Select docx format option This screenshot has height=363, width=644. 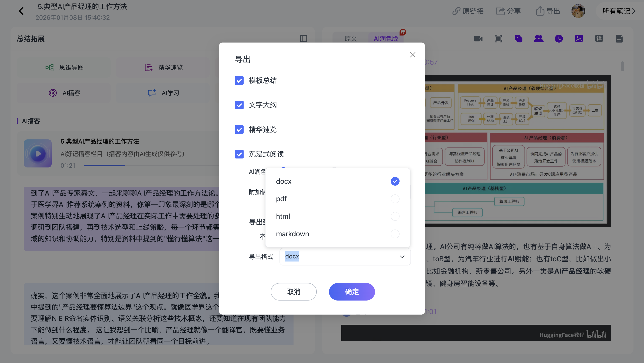[338, 181]
